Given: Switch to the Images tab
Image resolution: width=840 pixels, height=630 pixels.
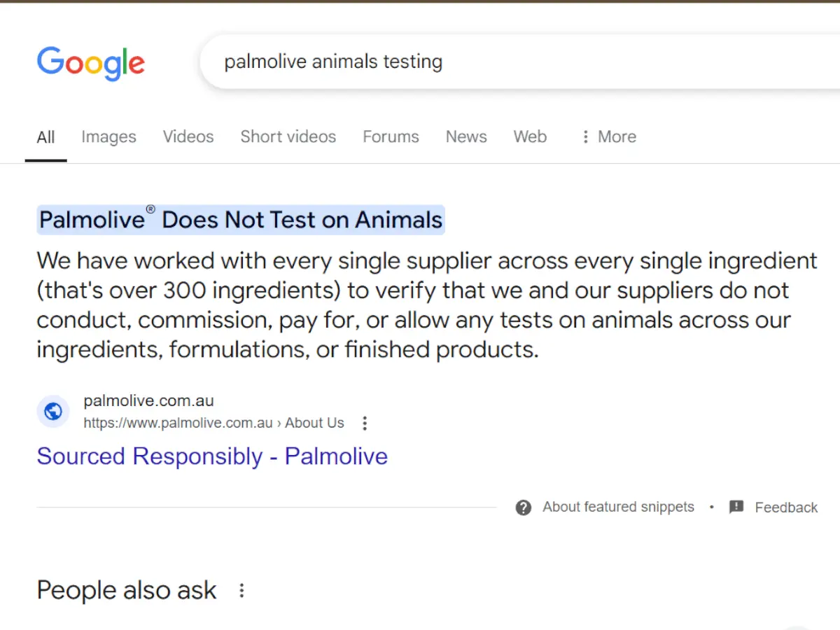Looking at the screenshot, I should pyautogui.click(x=108, y=136).
